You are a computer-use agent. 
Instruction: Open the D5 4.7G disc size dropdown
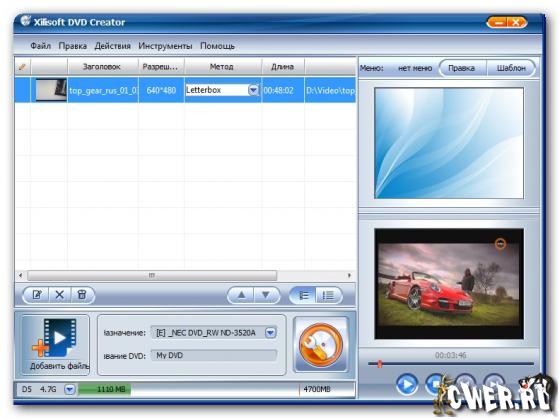(70, 389)
